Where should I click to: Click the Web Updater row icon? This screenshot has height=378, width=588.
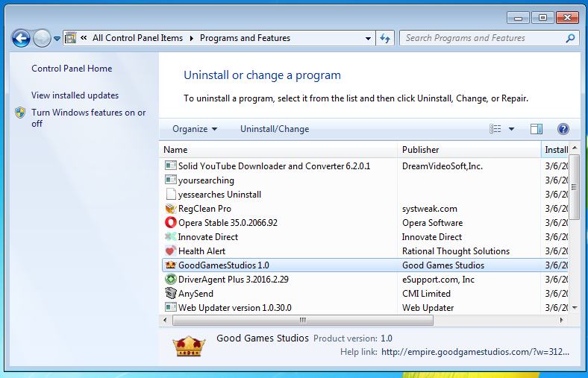[x=171, y=307]
